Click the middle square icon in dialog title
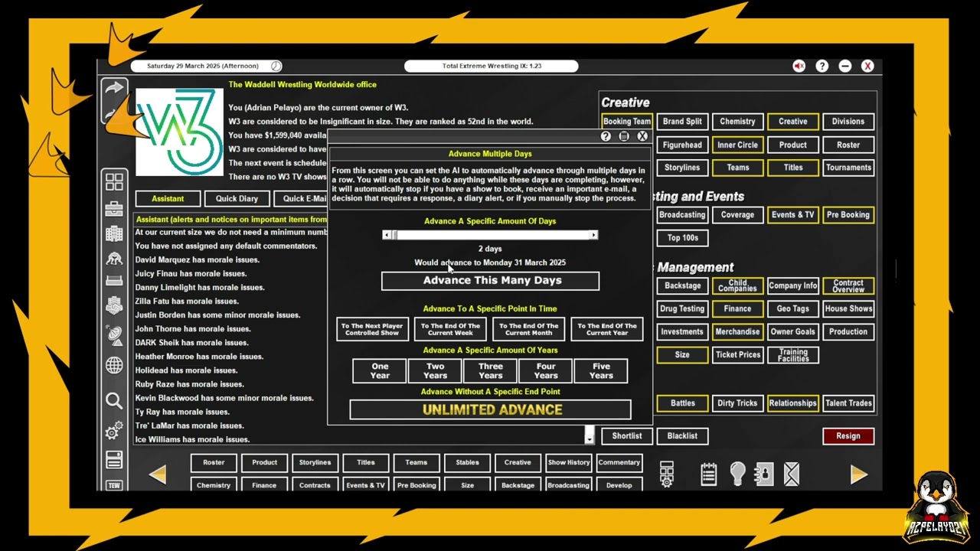Viewport: 980px width, 551px height. coord(624,136)
